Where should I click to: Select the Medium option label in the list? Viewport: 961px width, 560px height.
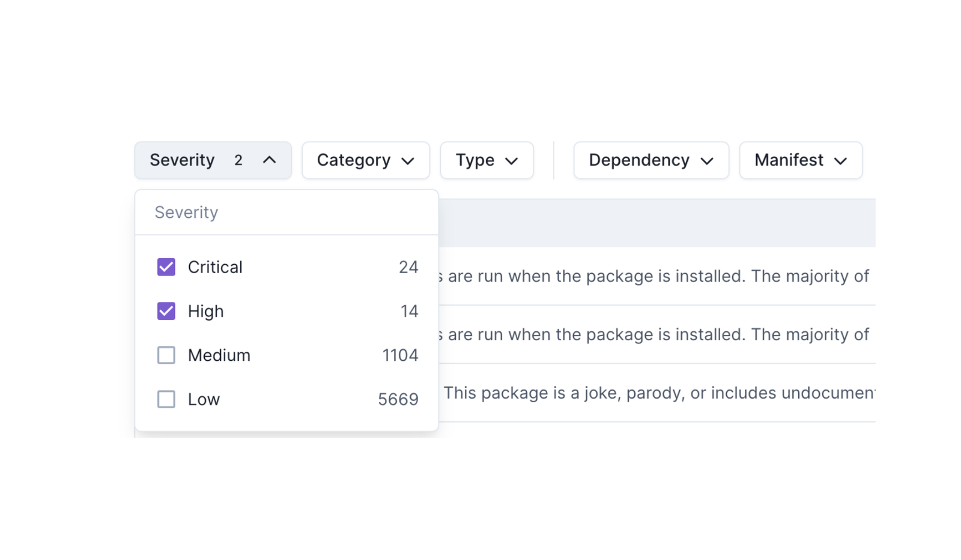[219, 355]
